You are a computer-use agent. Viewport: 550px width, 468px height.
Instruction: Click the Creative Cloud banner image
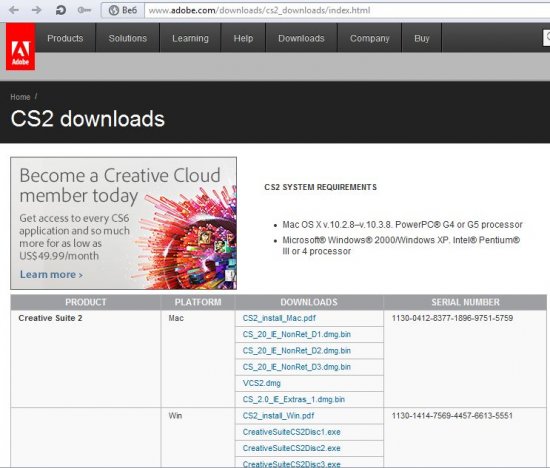point(123,223)
